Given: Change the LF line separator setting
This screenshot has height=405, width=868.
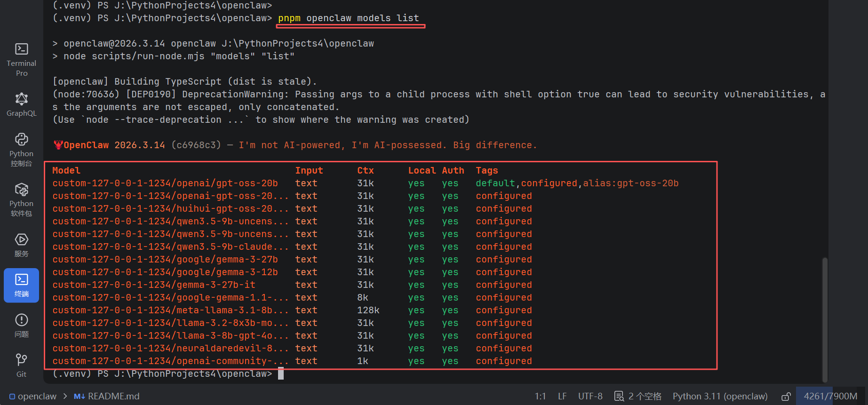Looking at the screenshot, I should 562,396.
